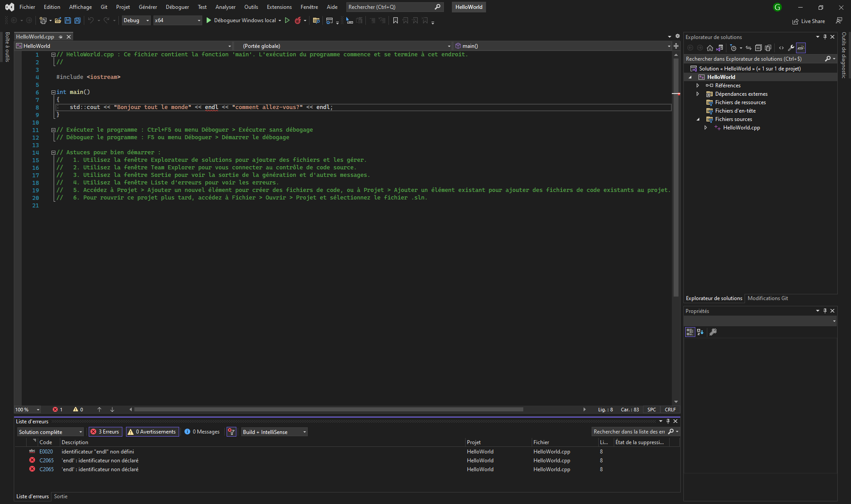
Task: Open the 100 % zoom dropdown
Action: (x=27, y=410)
